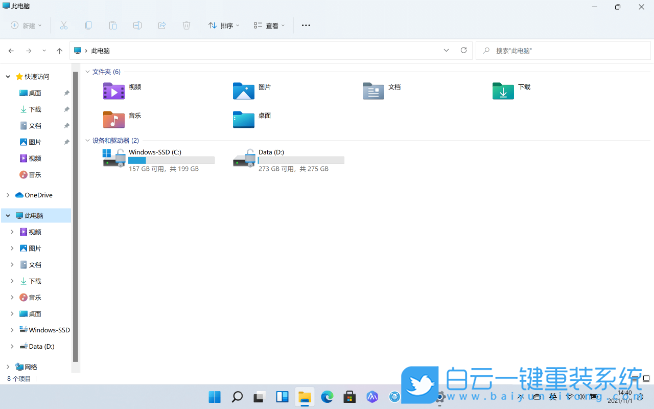Launch Microsoft Edge from taskbar
This screenshot has width=654, height=409.
[x=327, y=397]
